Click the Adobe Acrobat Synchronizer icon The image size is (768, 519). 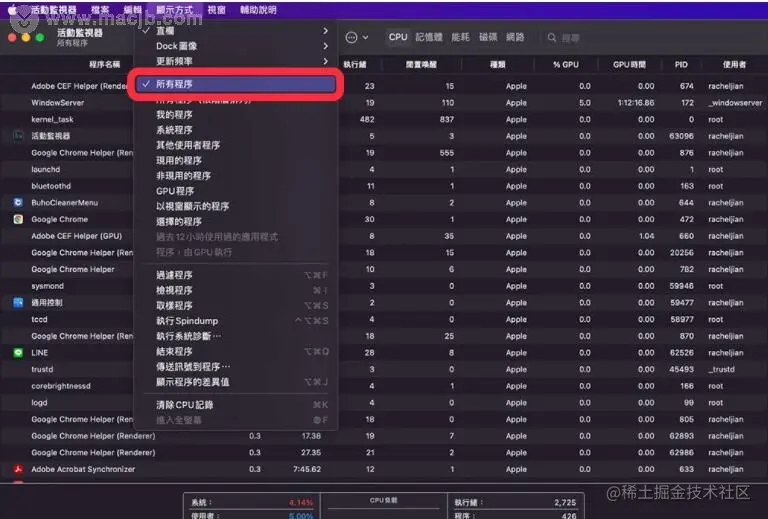pyautogui.click(x=18, y=469)
